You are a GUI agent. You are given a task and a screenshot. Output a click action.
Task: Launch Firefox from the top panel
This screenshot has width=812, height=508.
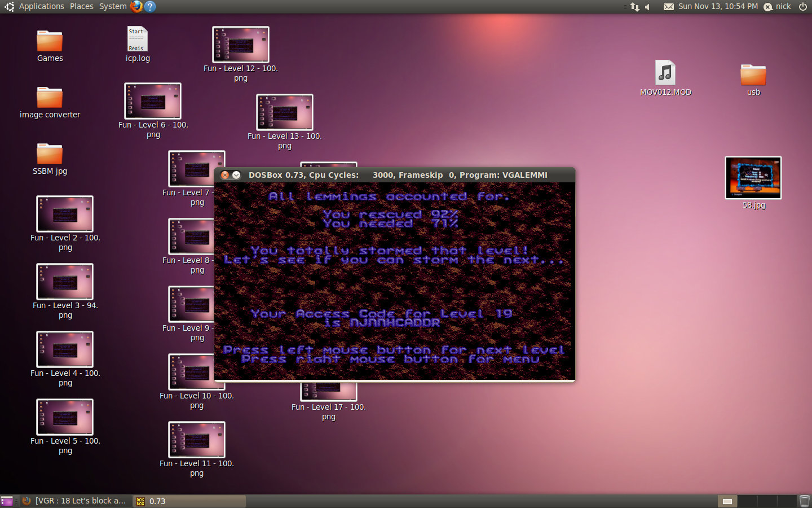(136, 6)
